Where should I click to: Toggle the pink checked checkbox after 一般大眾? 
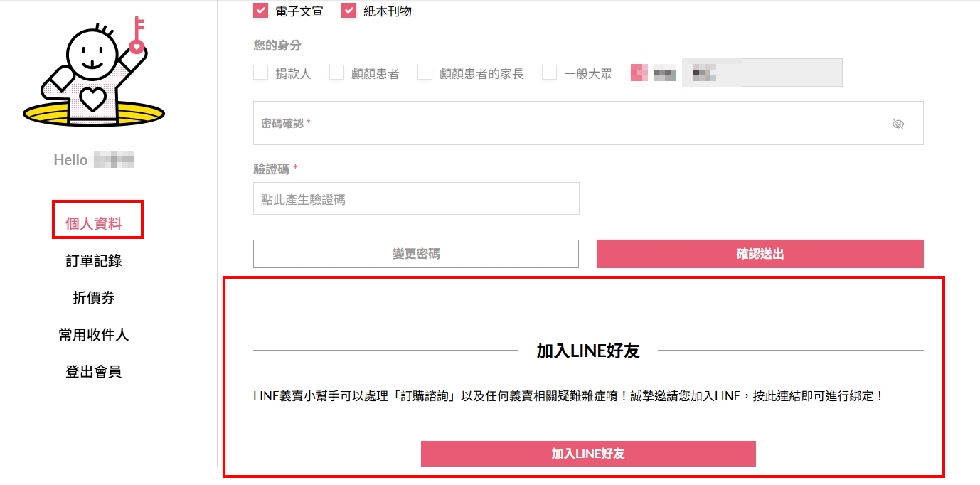(x=639, y=73)
